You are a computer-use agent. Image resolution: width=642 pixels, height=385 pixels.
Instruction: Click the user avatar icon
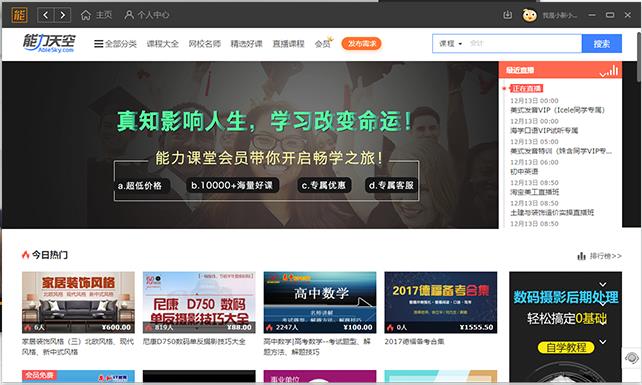click(x=529, y=15)
